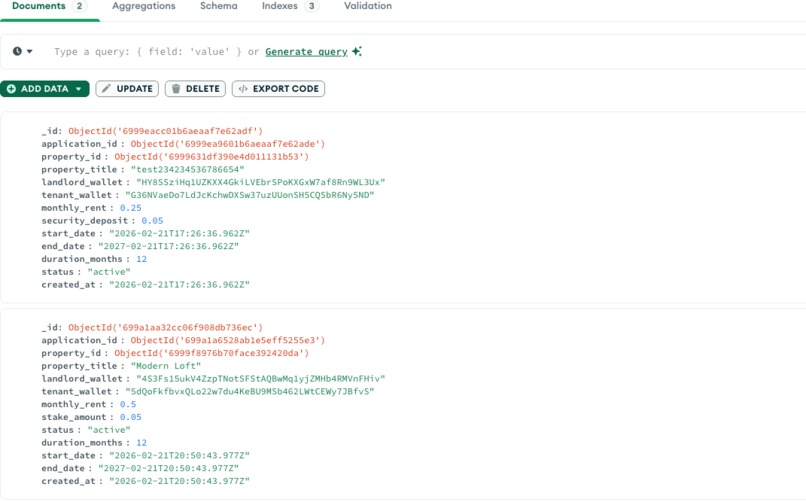
Task: Select the tenant_wallet value starting with 5dQoFkfbvx
Action: click(x=250, y=392)
